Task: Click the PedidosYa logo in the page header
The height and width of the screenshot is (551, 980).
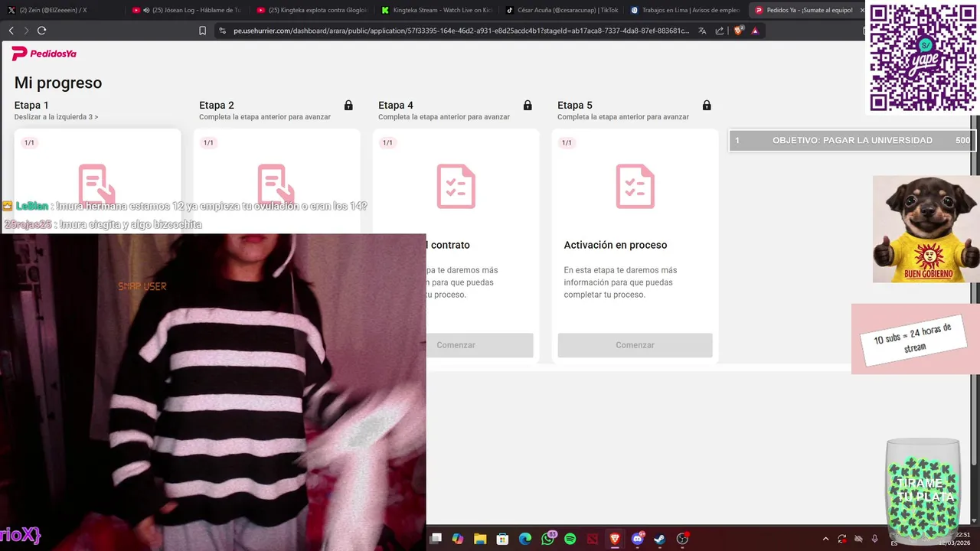Action: (44, 54)
